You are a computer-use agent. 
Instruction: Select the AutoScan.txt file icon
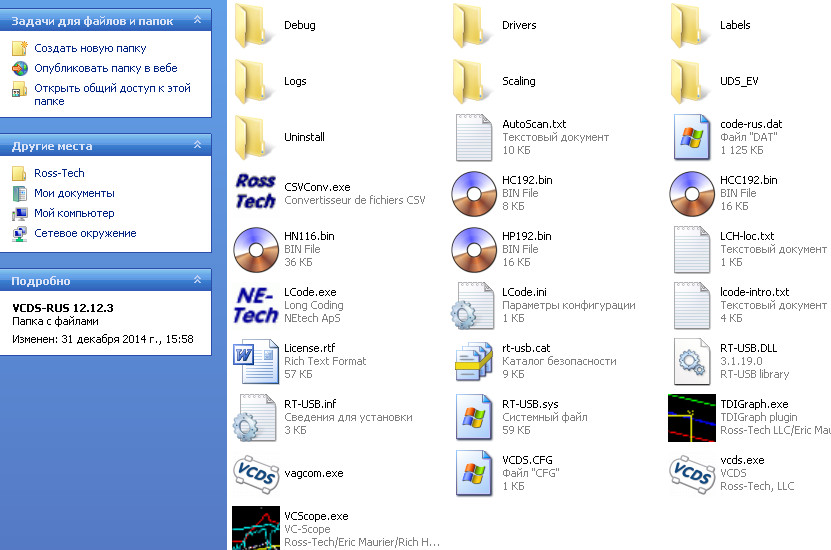[x=473, y=137]
